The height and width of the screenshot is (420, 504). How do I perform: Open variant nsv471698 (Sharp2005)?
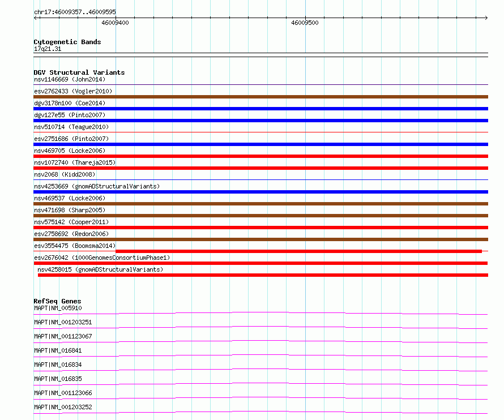[70, 210]
